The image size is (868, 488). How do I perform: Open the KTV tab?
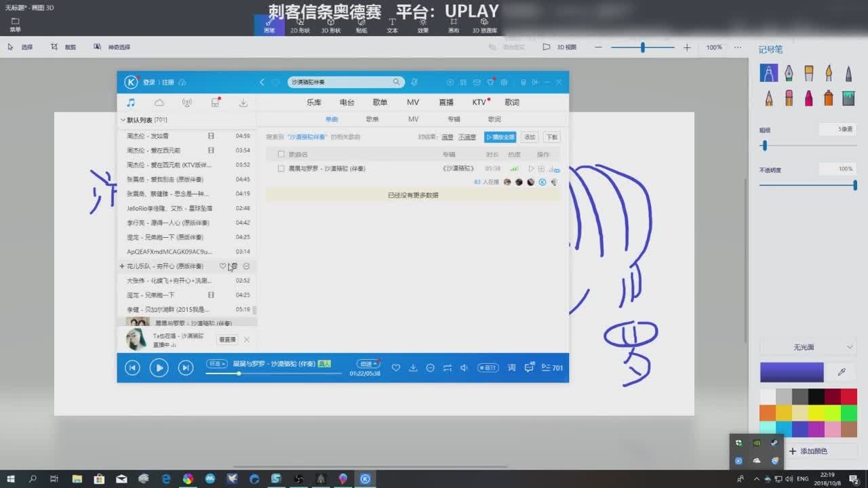tap(479, 102)
